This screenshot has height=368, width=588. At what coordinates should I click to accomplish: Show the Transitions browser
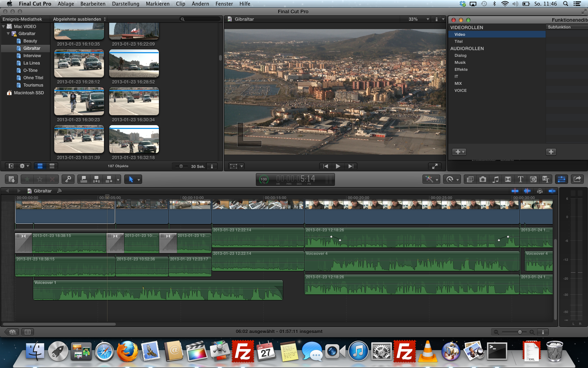(508, 179)
